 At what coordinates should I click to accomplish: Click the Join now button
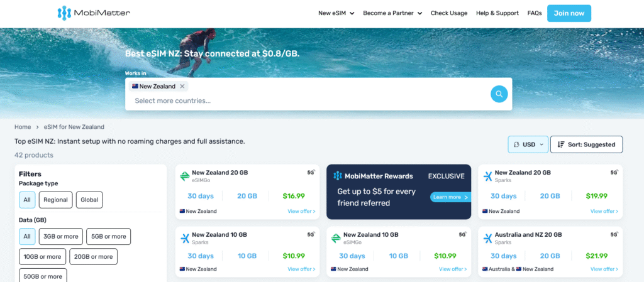click(x=569, y=13)
